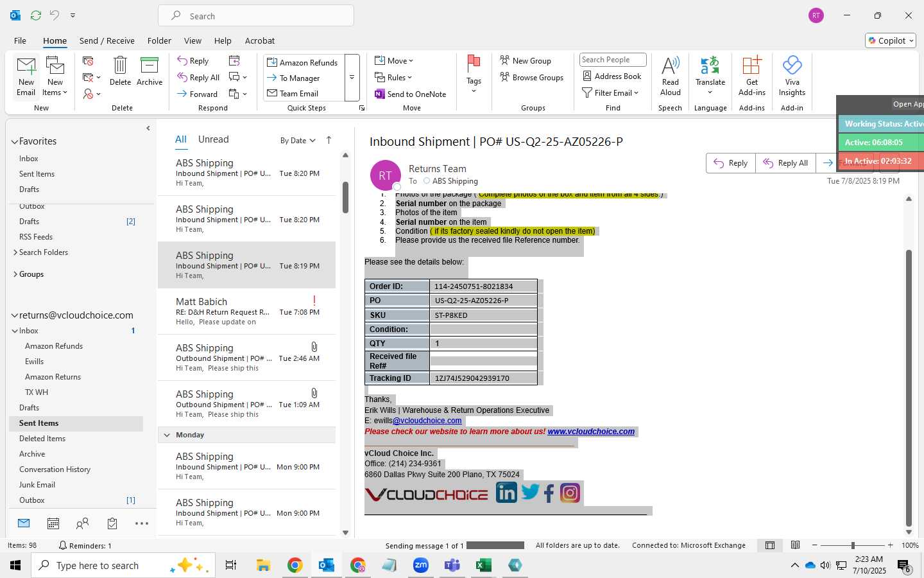Open the Deleted Items folder
Screen dimensions: 924x578
coord(42,439)
